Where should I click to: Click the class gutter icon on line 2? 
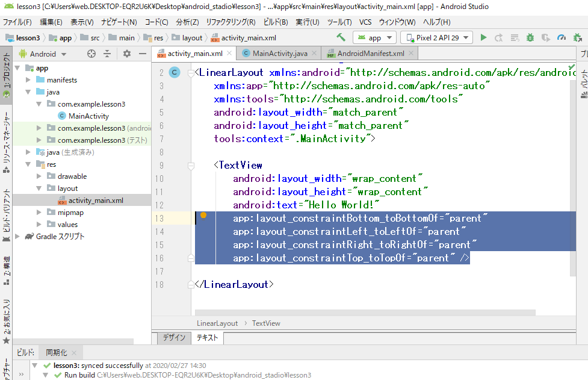coord(175,72)
